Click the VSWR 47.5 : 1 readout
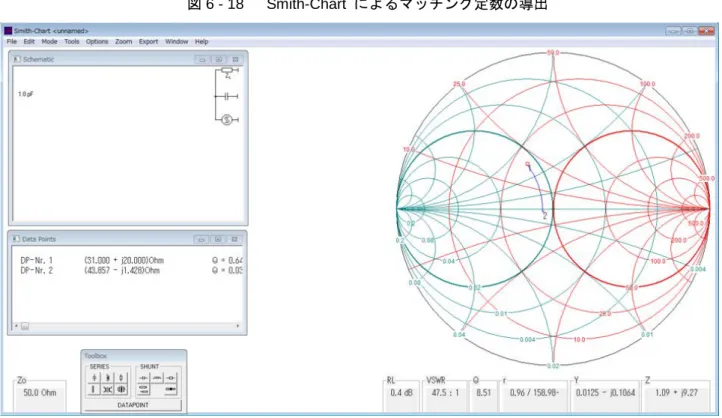Image resolution: width=722 pixels, height=418 pixels. point(445,393)
